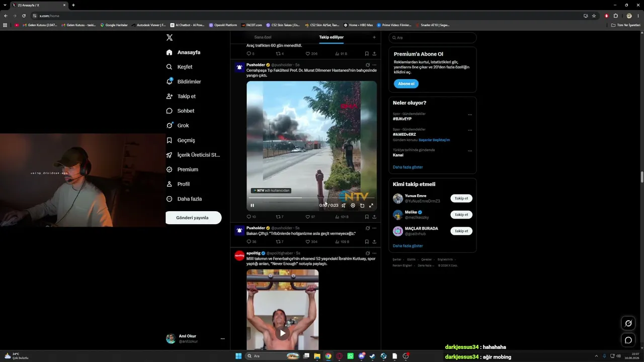Seek the fire video progress bar
This screenshot has height=362, width=644.
[311, 198]
